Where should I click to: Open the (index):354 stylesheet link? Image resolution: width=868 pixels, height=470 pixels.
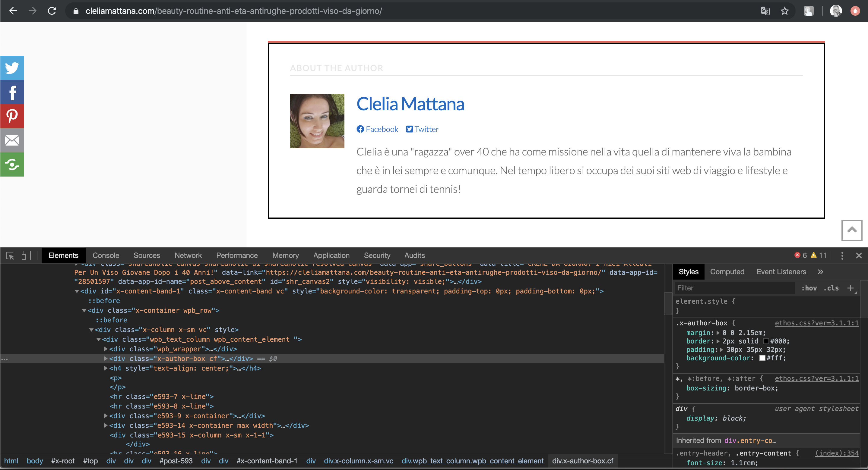point(837,453)
